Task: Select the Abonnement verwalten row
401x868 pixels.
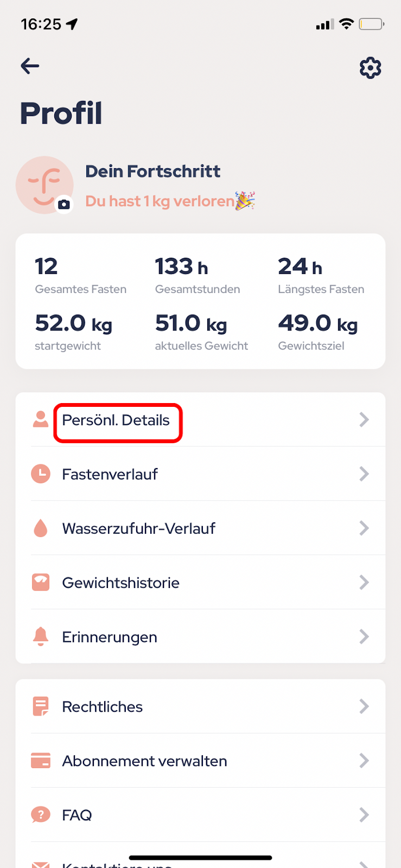Action: [200, 761]
